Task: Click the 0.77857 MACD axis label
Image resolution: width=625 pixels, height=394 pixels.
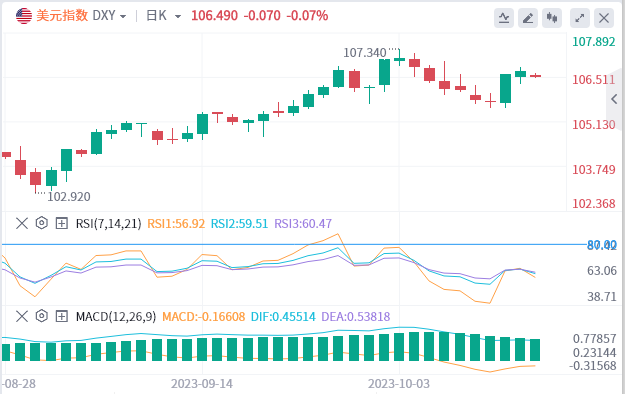Action: coord(595,339)
